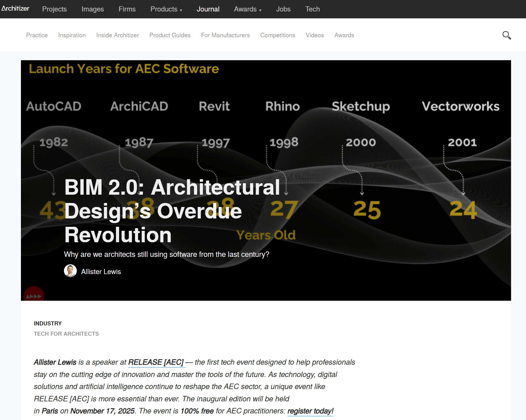Follow the RELEASE [AEC] link
The width and height of the screenshot is (526, 420).
click(156, 362)
